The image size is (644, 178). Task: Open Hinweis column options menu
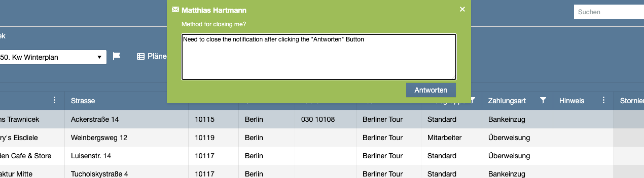[x=603, y=100]
